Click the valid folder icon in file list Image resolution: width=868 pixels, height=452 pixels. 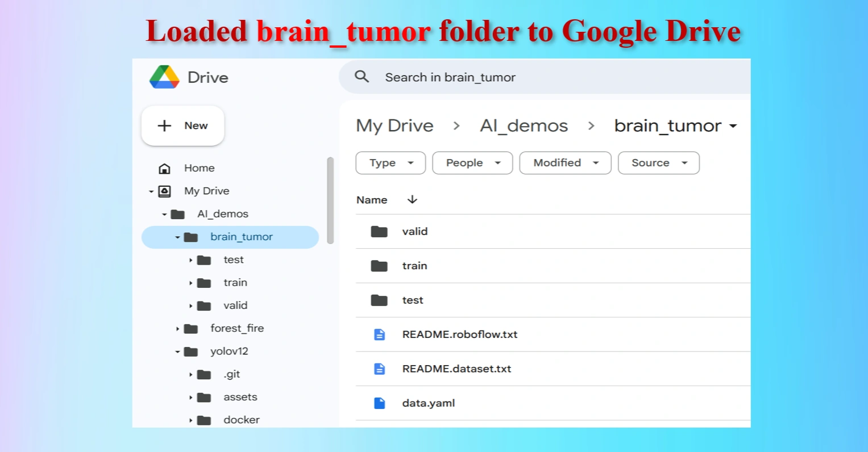point(379,231)
